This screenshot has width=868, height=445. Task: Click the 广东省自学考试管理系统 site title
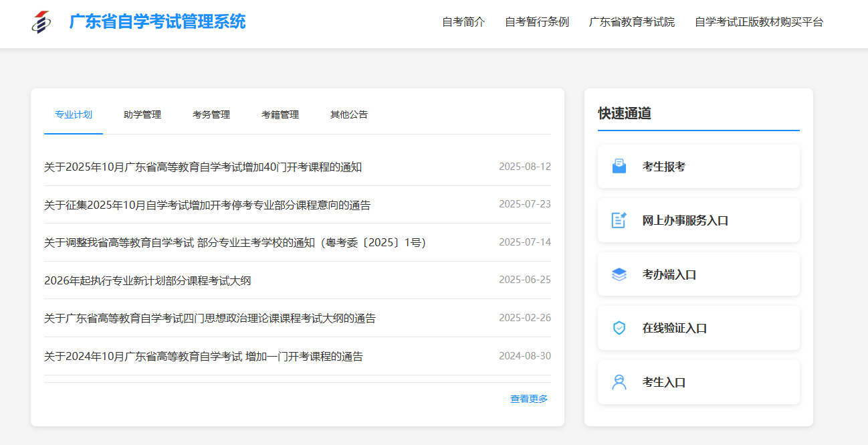tap(158, 22)
